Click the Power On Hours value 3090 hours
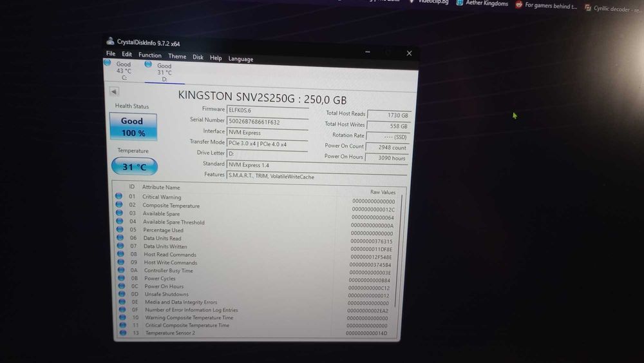Viewport: 644px width, 363px height. (386, 158)
